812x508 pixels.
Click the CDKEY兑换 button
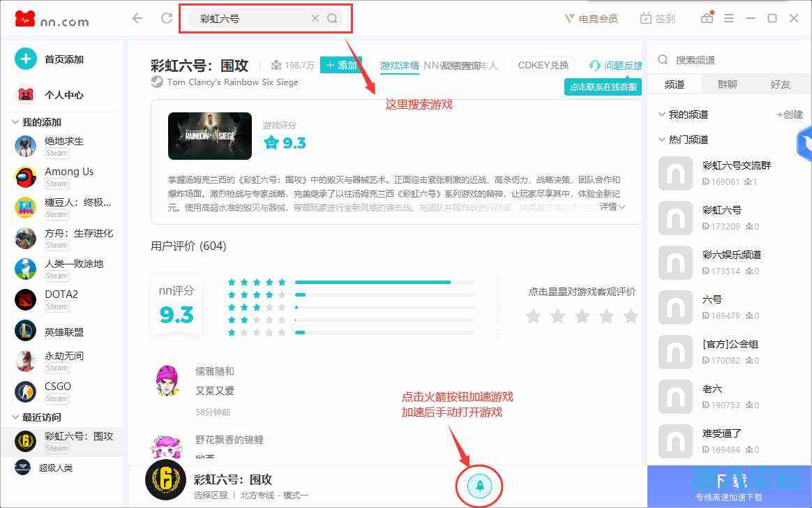pyautogui.click(x=543, y=65)
